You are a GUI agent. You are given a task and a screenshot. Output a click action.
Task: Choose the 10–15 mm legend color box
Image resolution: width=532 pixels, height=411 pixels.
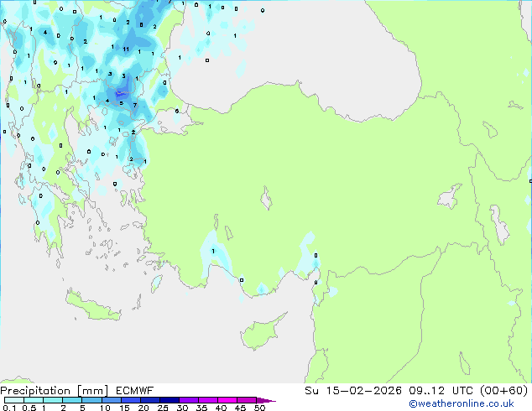click(x=111, y=400)
